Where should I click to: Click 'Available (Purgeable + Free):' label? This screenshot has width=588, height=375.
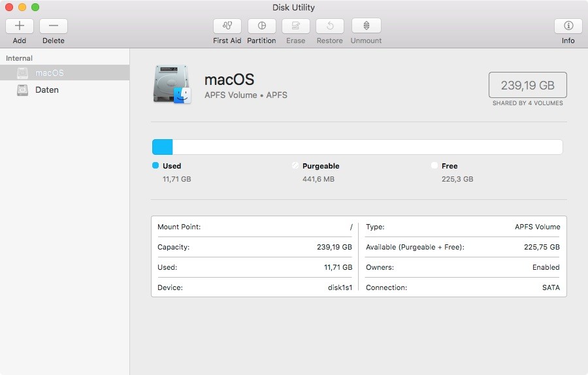[415, 247]
